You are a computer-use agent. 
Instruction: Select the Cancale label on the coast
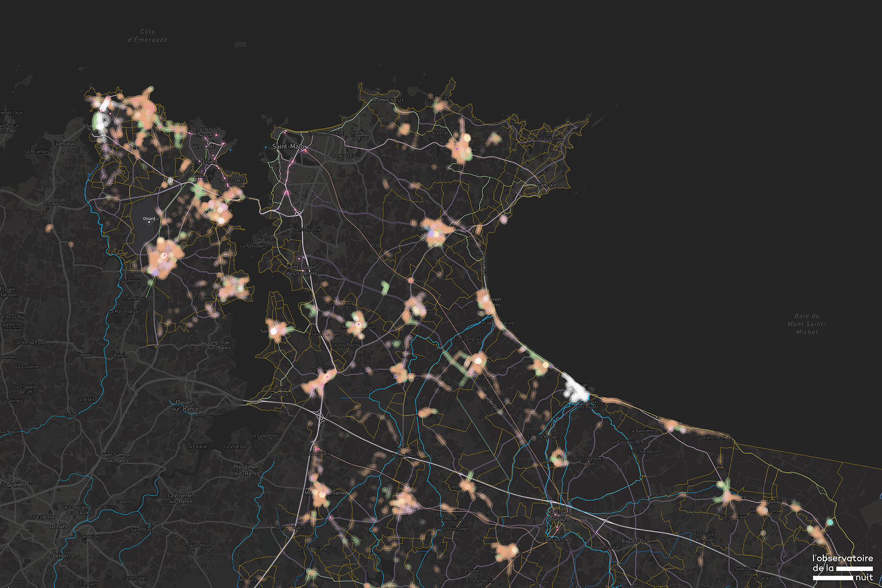pyautogui.click(x=547, y=185)
